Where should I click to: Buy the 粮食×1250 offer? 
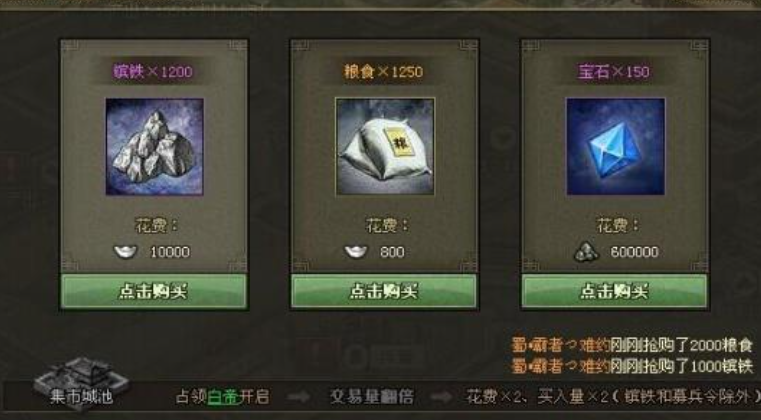[384, 291]
